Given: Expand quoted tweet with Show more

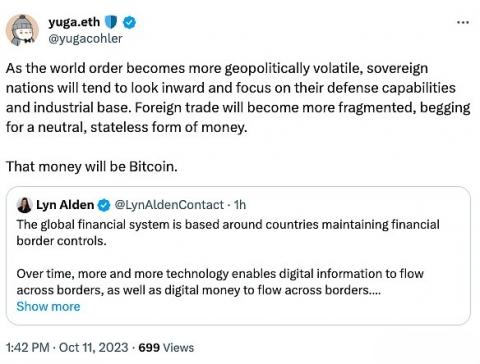Looking at the screenshot, I should click(x=48, y=307).
